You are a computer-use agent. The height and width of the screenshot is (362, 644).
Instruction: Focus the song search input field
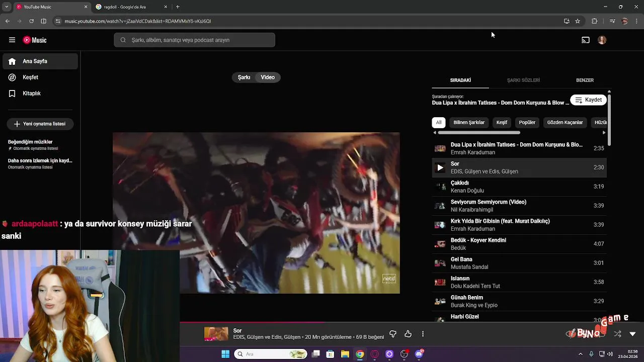coord(194,40)
